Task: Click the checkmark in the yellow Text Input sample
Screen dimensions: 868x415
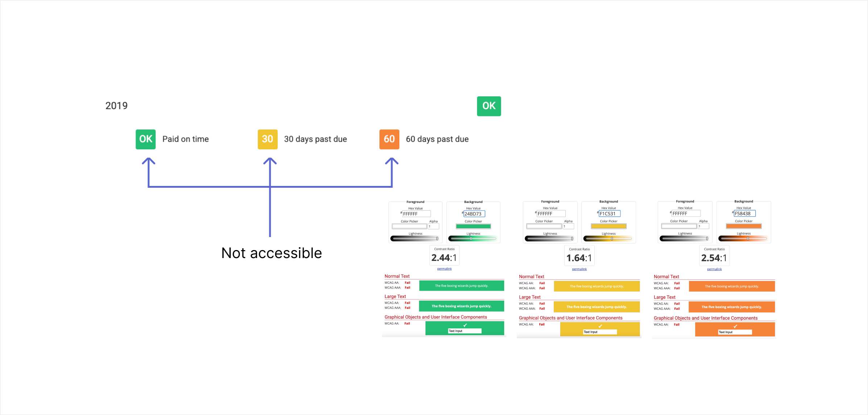Action: (600, 326)
